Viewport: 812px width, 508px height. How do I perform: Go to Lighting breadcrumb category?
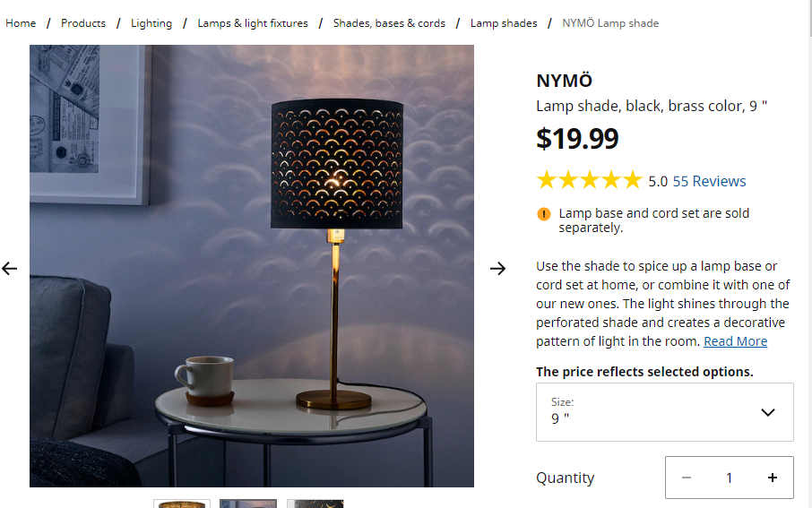[x=151, y=23]
